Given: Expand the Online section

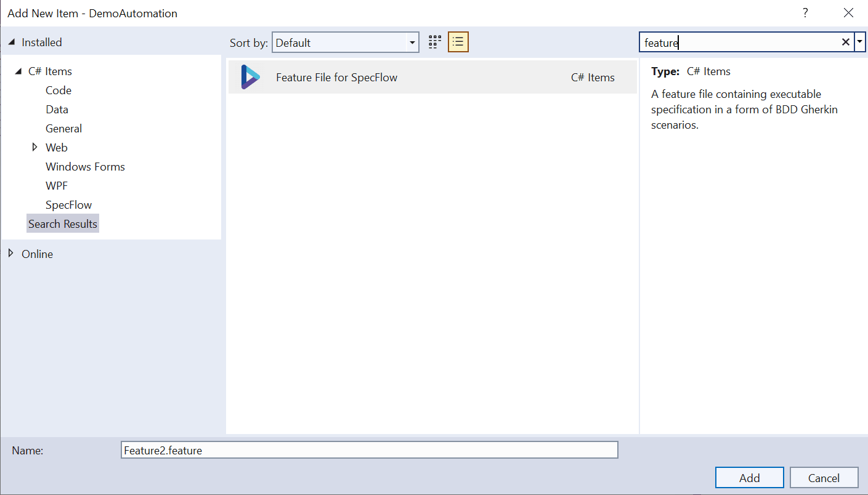Looking at the screenshot, I should (10, 254).
